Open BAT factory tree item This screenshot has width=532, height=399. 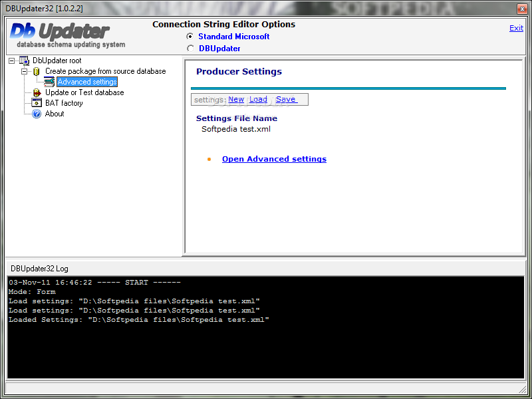tap(64, 103)
